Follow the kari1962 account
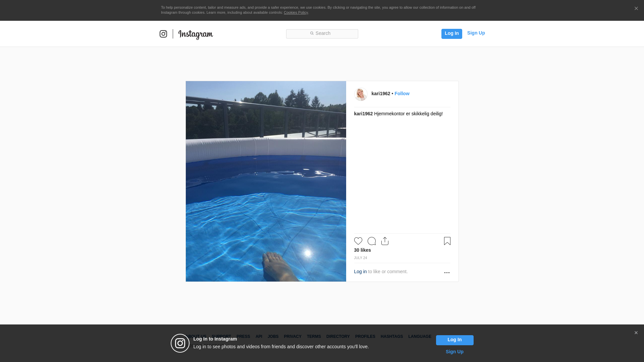644x362 pixels. point(402,94)
